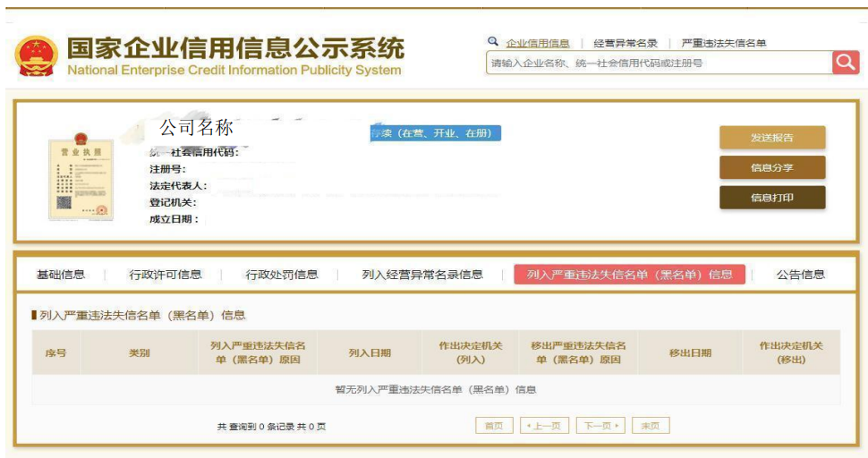
Task: Click the national emblem logo
Action: tap(36, 55)
